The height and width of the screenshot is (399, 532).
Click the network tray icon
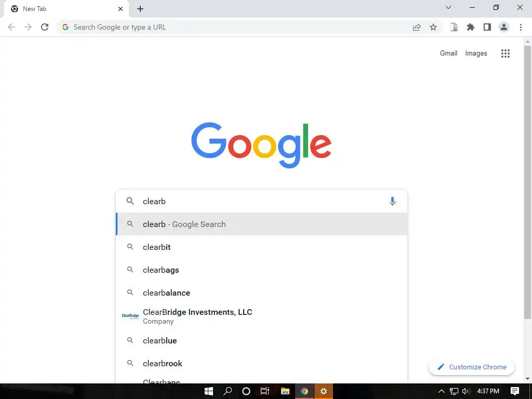point(454,391)
